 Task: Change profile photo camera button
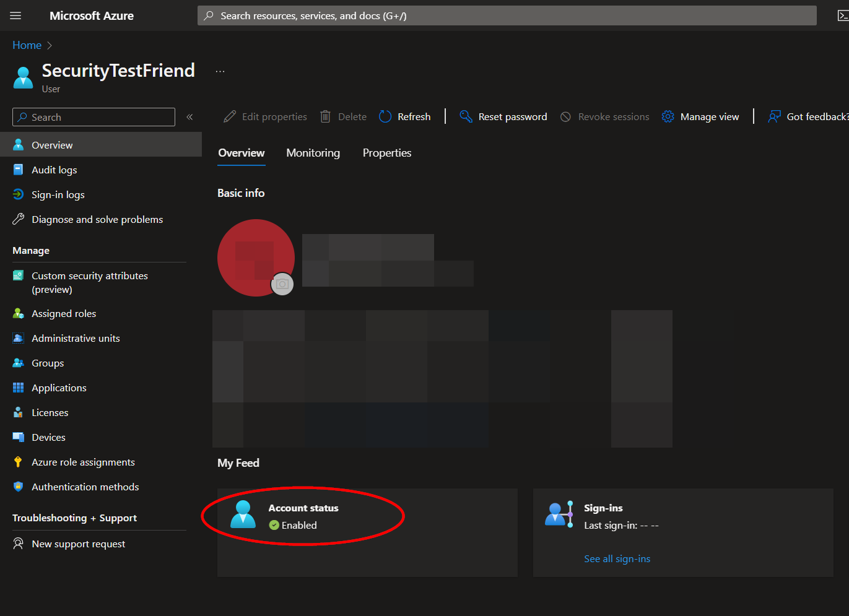click(x=282, y=284)
